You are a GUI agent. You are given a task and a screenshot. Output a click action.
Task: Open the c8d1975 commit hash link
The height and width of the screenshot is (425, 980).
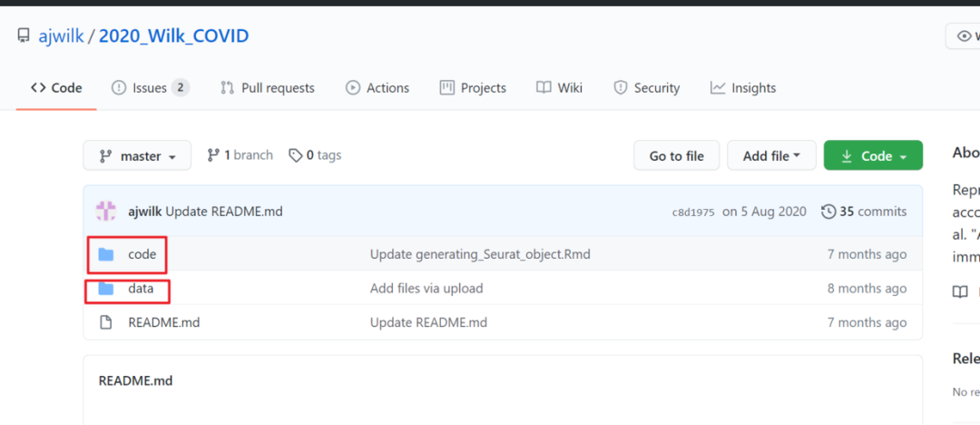click(x=693, y=212)
